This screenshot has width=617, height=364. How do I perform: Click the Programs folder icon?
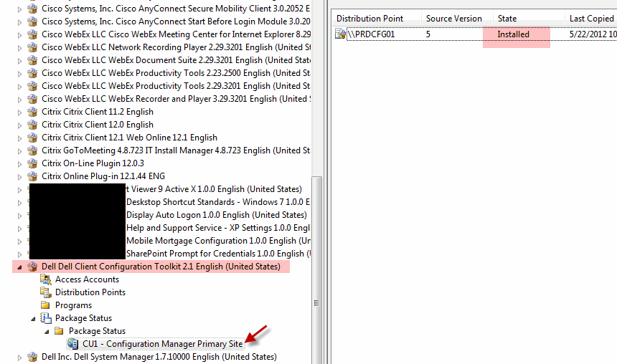click(46, 305)
